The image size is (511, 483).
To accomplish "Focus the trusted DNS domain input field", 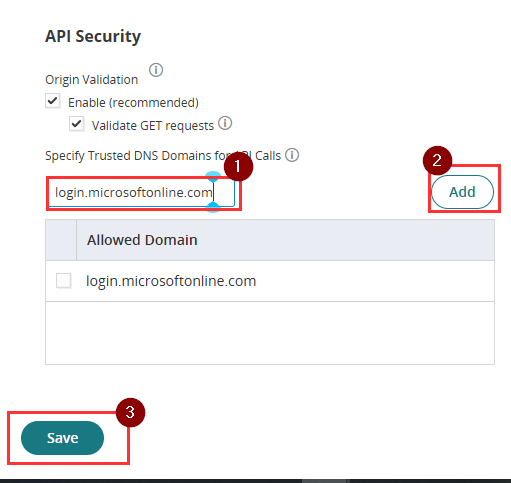I will pos(141,193).
